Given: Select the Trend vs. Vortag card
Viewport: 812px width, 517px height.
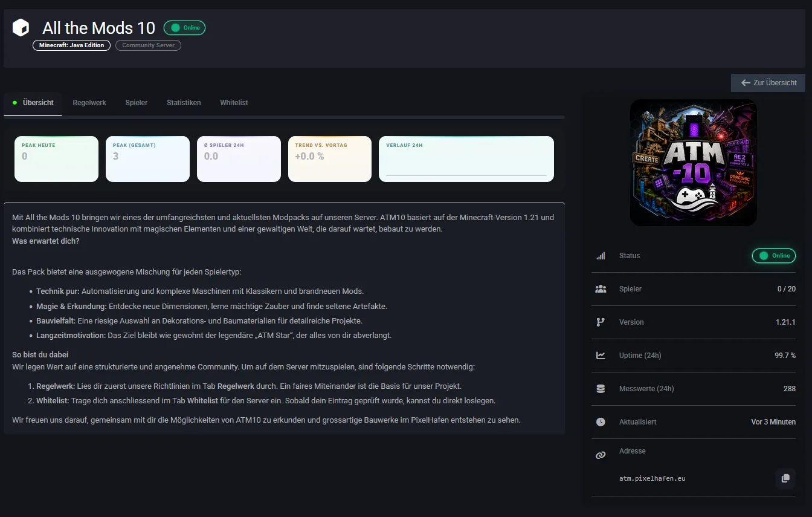Looking at the screenshot, I should click(x=330, y=159).
